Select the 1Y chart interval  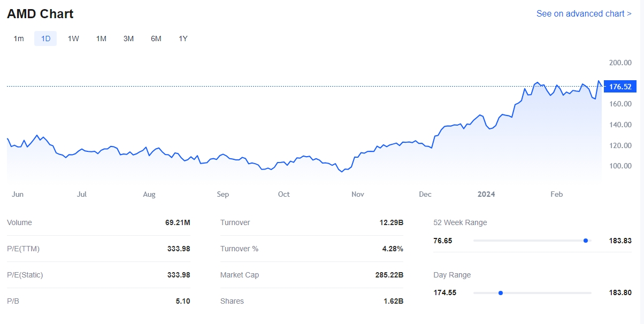[183, 38]
